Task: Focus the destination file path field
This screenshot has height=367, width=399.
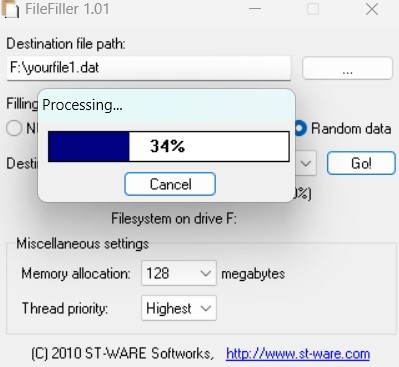Action: coord(149,68)
